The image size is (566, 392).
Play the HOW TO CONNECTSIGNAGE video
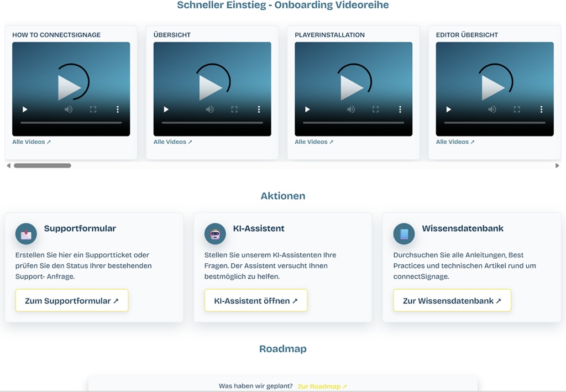pos(70,87)
